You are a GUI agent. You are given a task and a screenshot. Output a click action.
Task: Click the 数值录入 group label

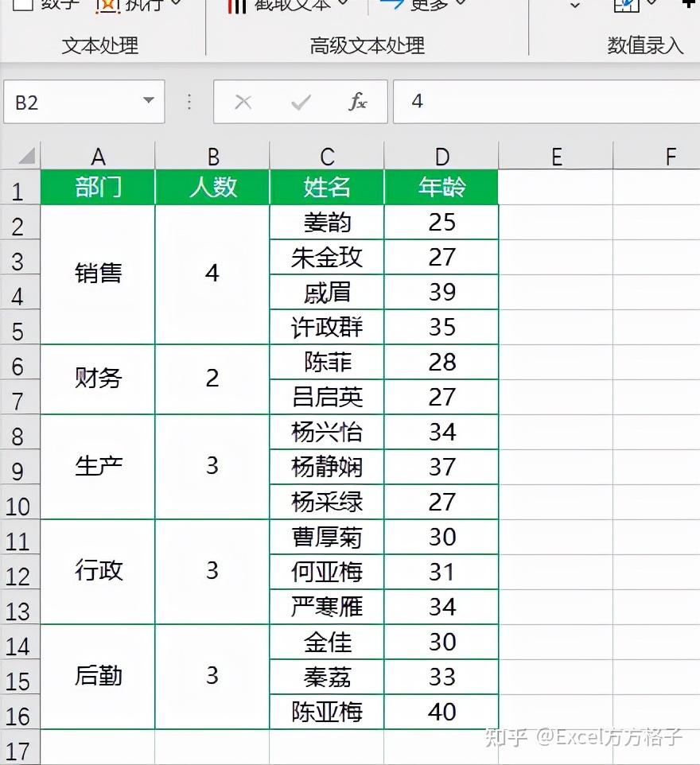pyautogui.click(x=645, y=45)
